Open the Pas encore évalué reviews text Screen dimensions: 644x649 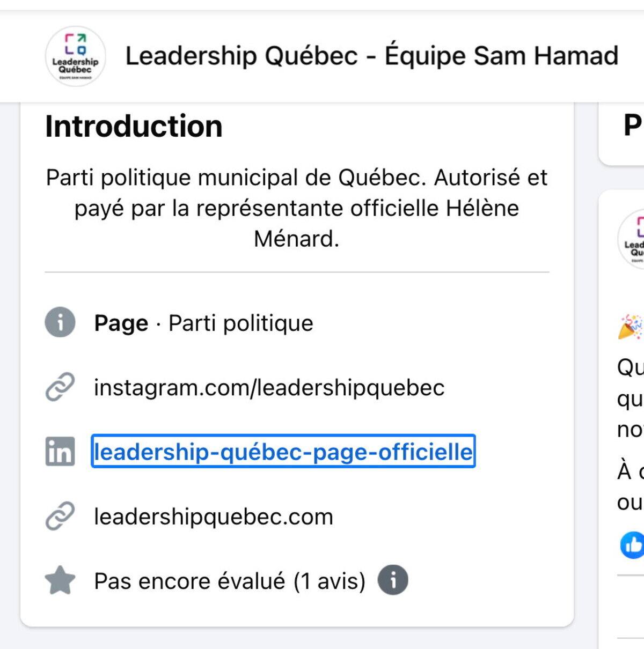click(229, 581)
